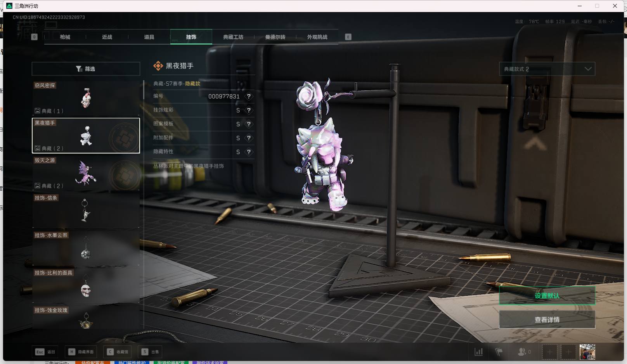Open the flag icon in bottom bar
The width and height of the screenshot is (627, 364).
[x=499, y=352]
